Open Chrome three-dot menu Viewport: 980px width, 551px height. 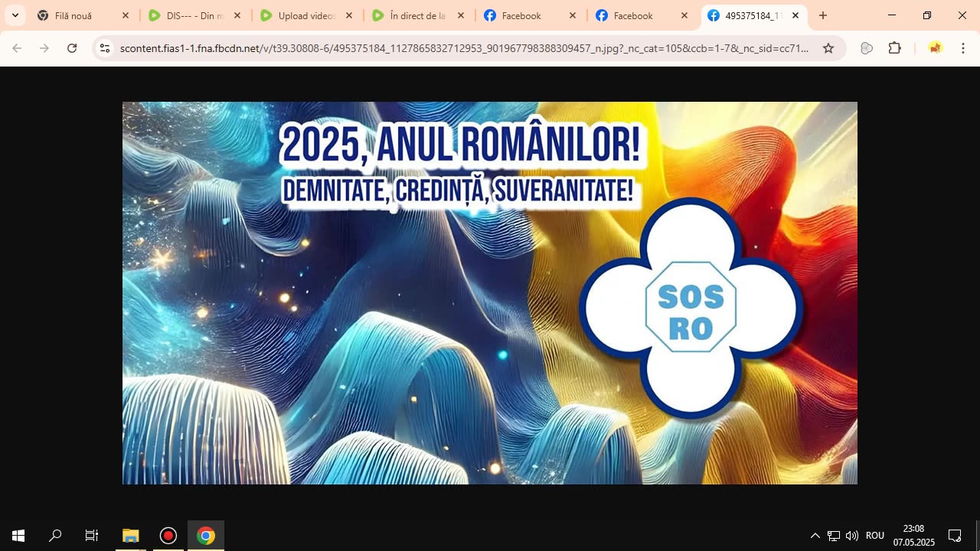pyautogui.click(x=963, y=48)
